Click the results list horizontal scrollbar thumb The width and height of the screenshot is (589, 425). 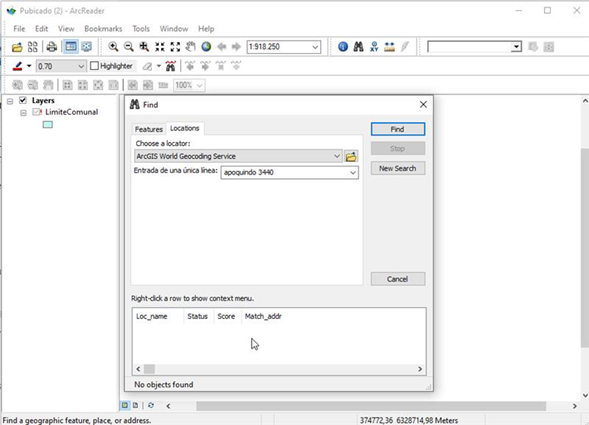pos(150,369)
